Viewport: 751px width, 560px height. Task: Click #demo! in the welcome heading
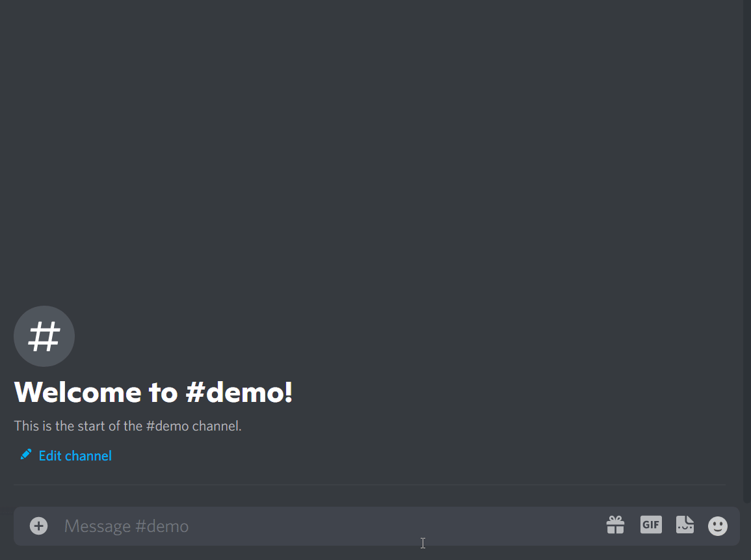tap(239, 392)
